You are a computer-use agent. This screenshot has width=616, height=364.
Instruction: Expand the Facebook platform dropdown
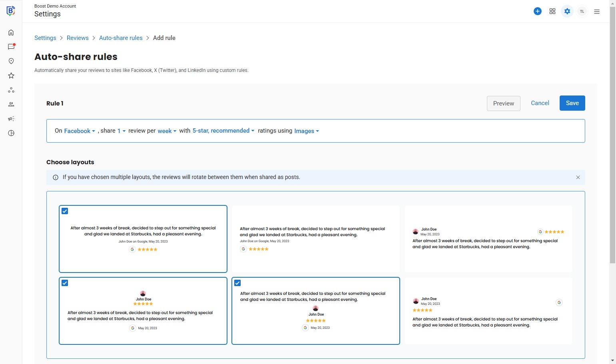coord(79,131)
